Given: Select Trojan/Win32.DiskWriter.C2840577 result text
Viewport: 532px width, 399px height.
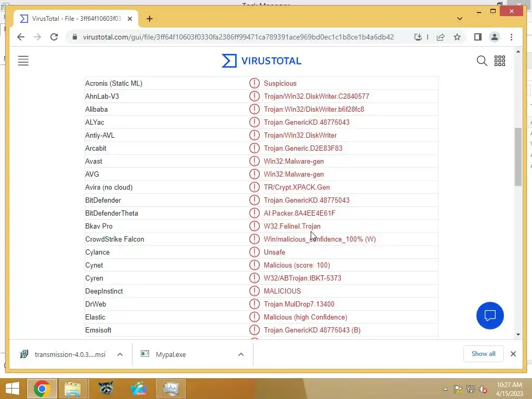Looking at the screenshot, I should tap(316, 96).
